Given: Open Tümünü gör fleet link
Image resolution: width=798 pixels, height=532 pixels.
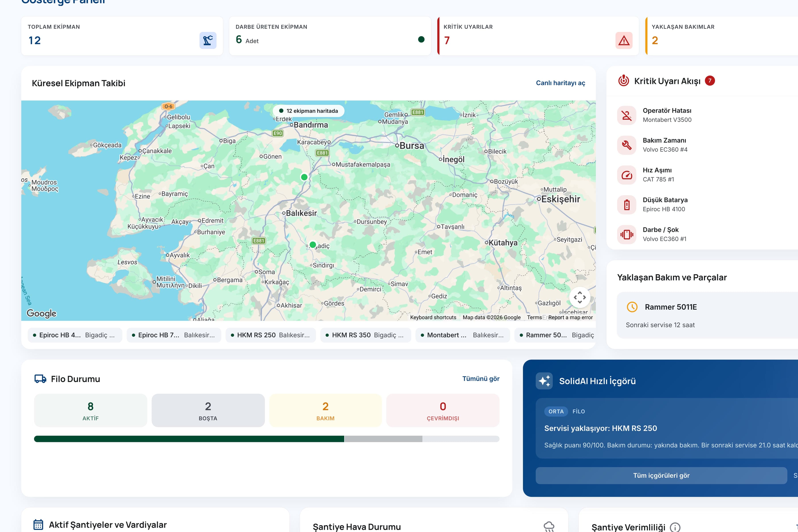Looking at the screenshot, I should (x=481, y=379).
